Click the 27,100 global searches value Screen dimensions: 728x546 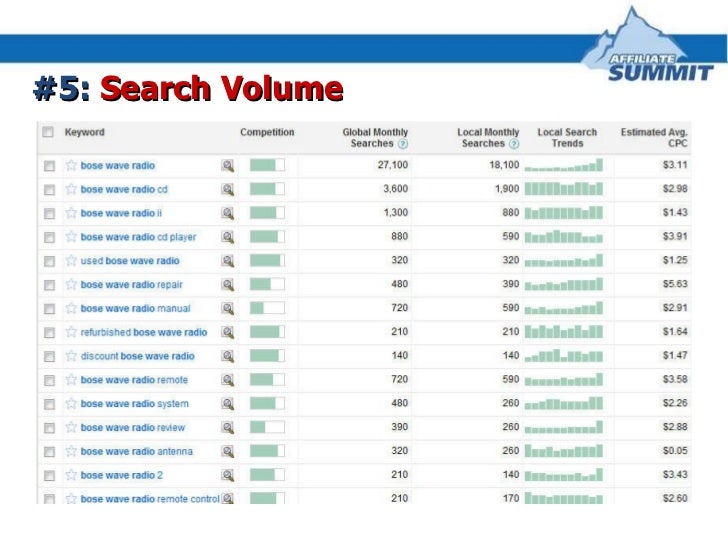(393, 165)
